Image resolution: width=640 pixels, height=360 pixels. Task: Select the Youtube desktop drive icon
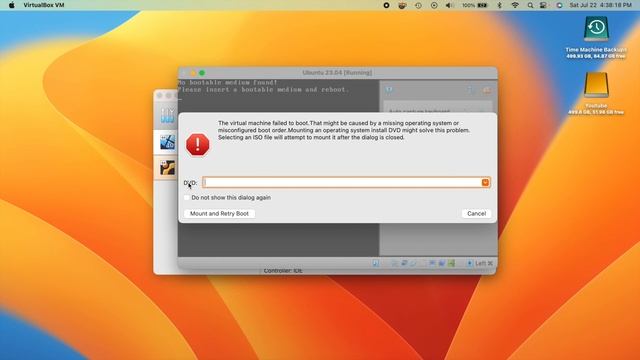(x=596, y=85)
